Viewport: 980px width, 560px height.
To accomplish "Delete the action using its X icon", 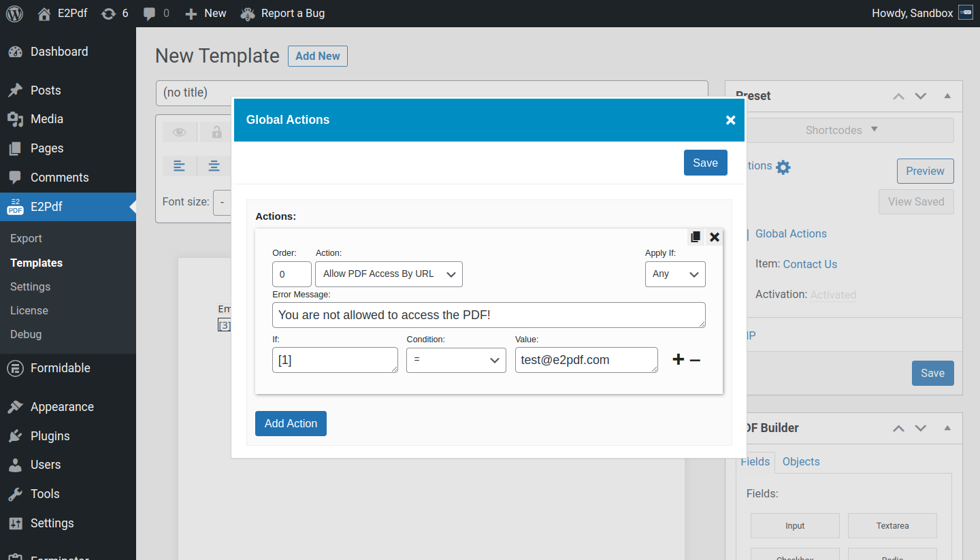I will [715, 237].
